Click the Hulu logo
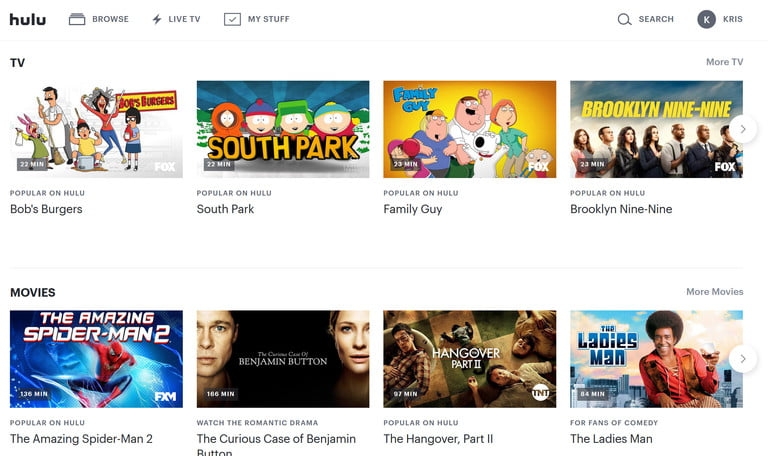The height and width of the screenshot is (456, 768). click(28, 19)
